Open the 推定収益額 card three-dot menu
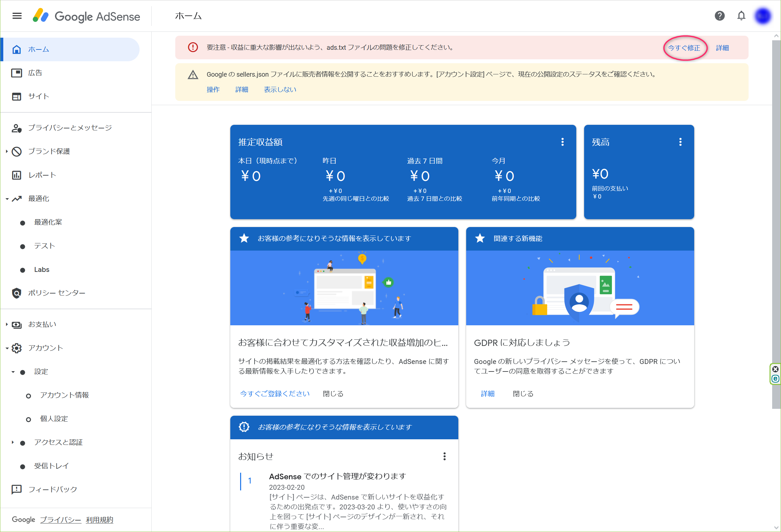Image resolution: width=781 pixels, height=532 pixels. [562, 142]
